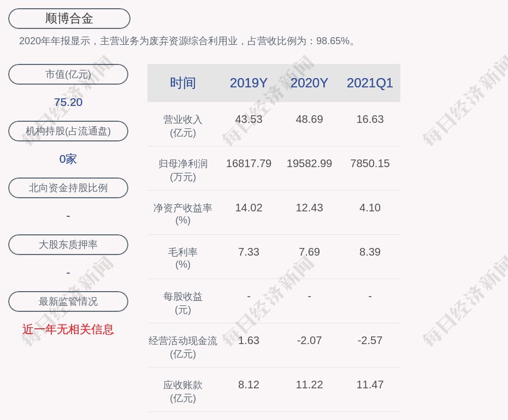Select the 2019Y column header
The image size is (508, 420).
(249, 83)
